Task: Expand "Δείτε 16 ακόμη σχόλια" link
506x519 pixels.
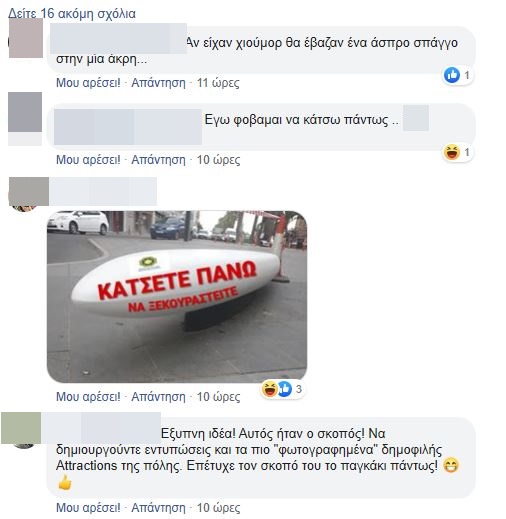Action: 72,14
